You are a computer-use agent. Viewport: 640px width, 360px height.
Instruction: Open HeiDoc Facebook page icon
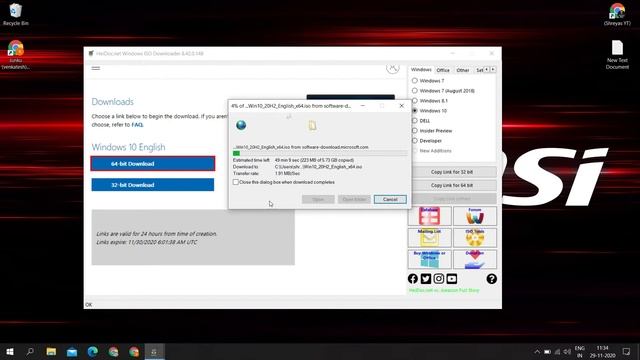(413, 279)
